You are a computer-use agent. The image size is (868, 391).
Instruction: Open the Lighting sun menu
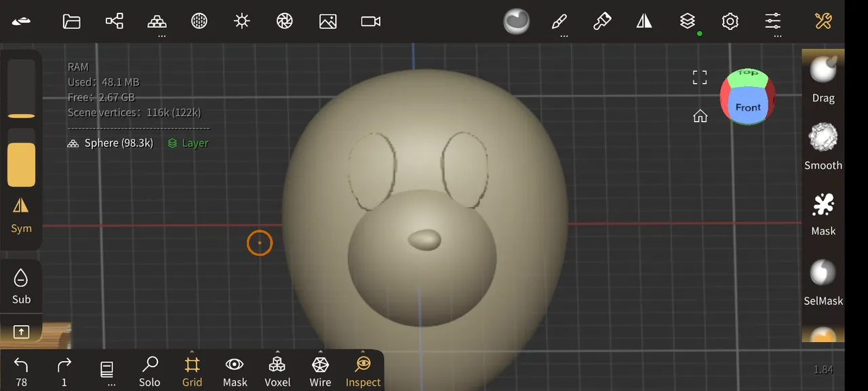click(x=242, y=21)
